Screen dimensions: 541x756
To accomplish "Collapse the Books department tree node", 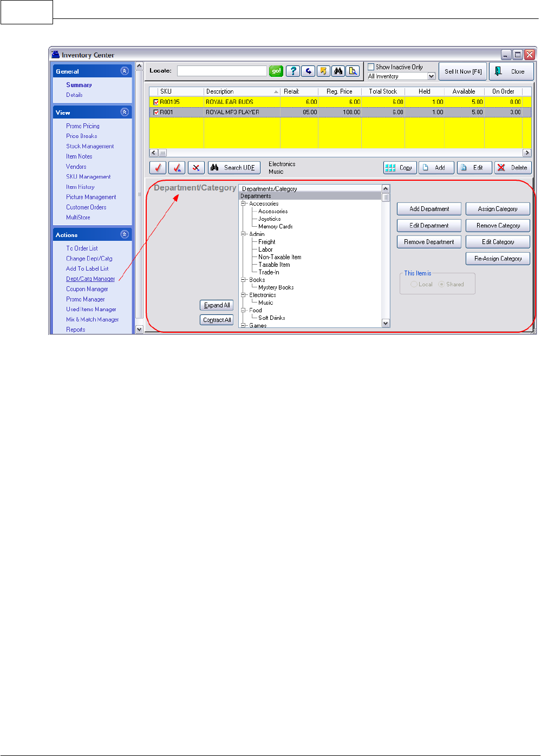I will [x=244, y=280].
